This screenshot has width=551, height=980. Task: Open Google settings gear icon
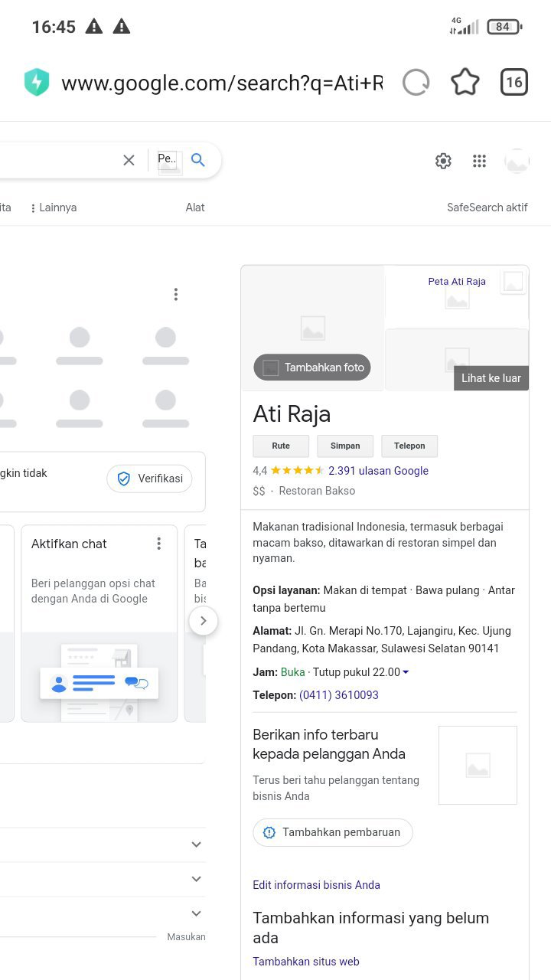[443, 161]
